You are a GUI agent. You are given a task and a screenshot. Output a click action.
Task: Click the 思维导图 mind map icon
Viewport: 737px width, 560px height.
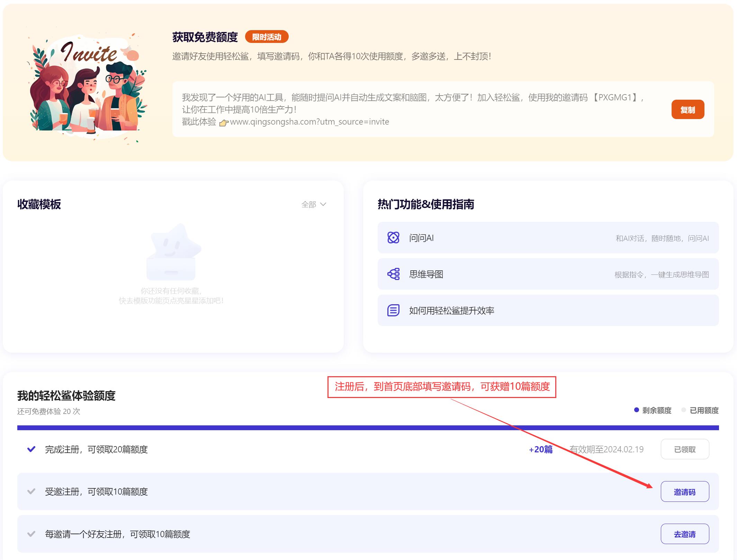[393, 274]
